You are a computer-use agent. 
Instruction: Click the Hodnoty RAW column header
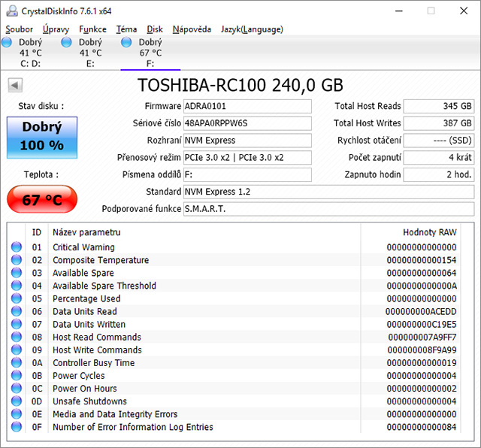coord(429,232)
